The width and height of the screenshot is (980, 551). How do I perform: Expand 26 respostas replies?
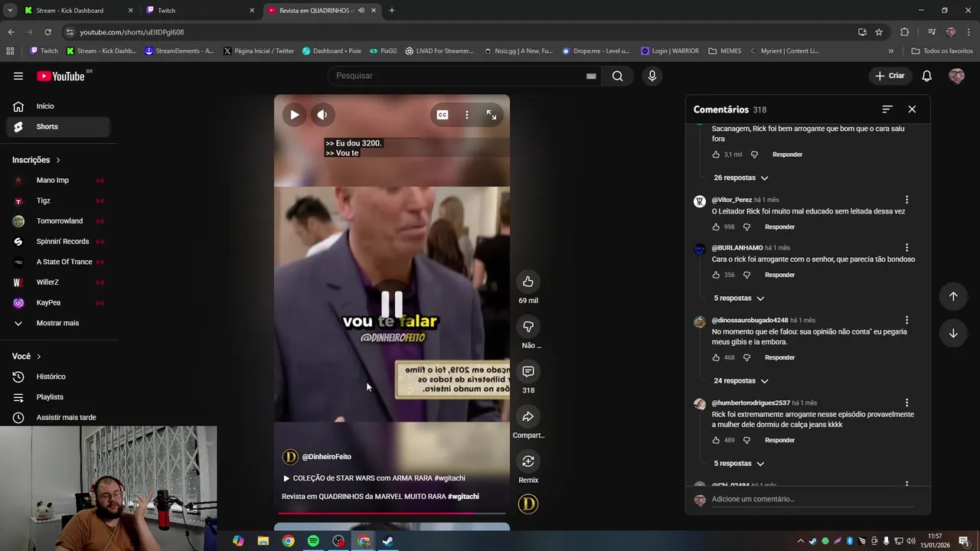coord(740,178)
